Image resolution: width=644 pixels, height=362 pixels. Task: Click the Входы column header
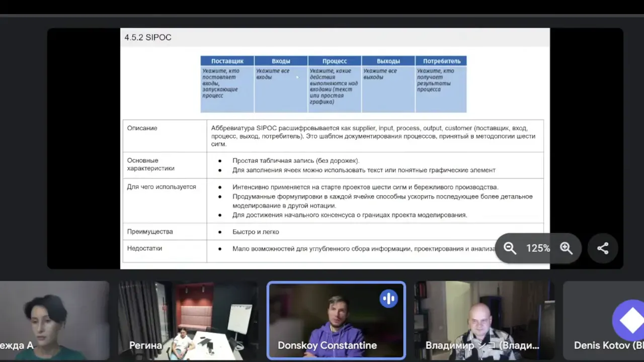tap(281, 60)
